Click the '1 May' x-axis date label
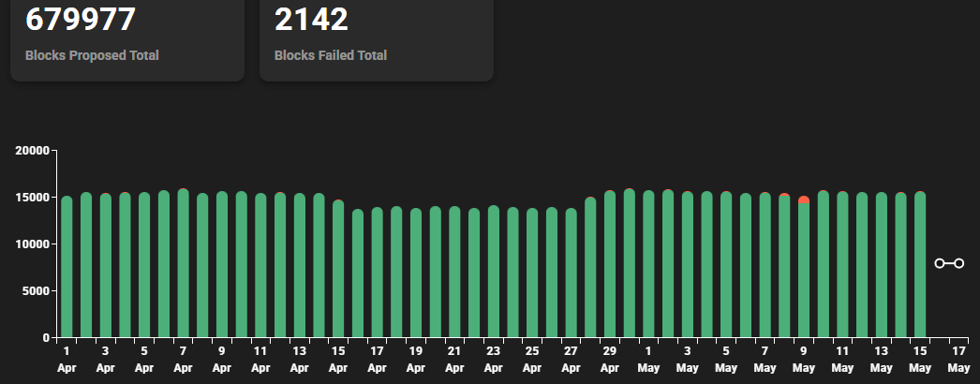The width and height of the screenshot is (980, 384). pos(648,360)
